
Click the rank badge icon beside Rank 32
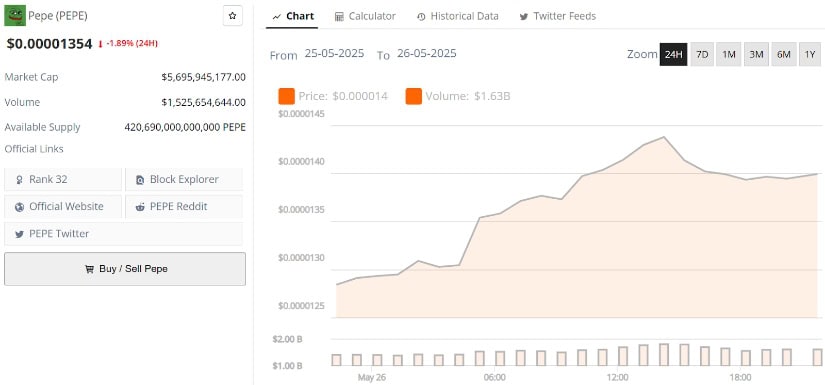(19, 180)
